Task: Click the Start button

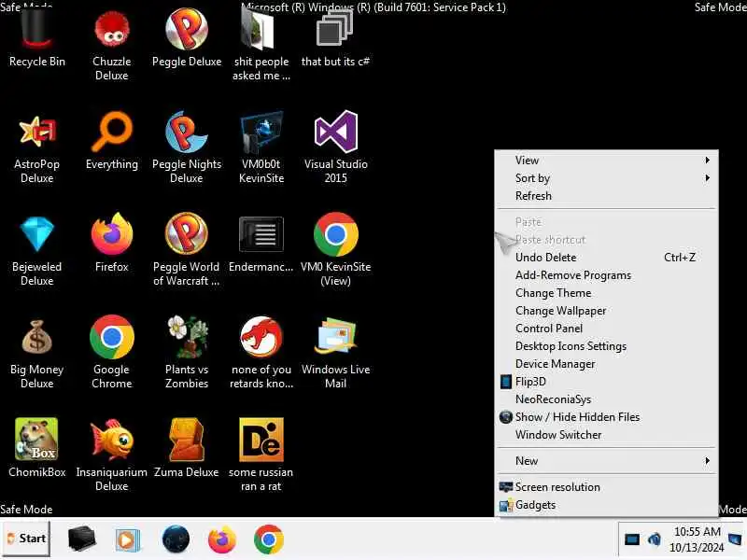Action: coord(26,539)
